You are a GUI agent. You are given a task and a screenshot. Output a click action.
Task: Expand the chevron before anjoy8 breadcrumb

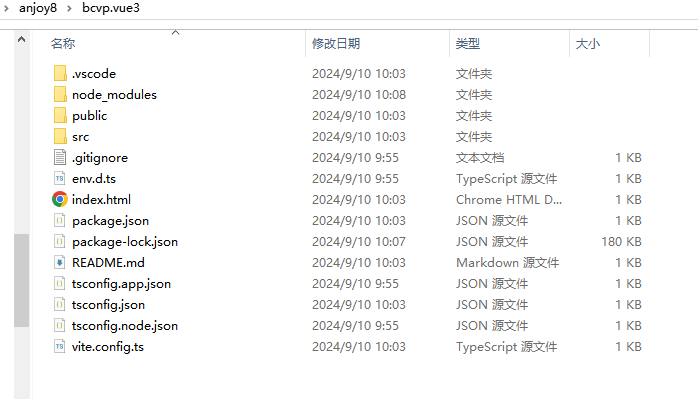tap(6, 8)
